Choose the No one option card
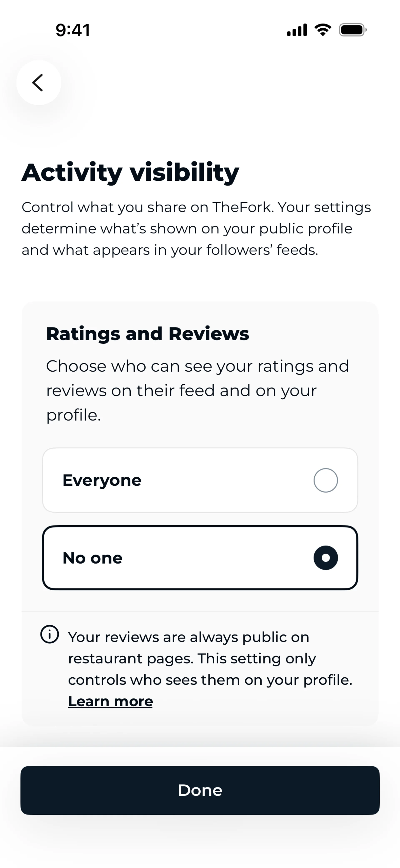The width and height of the screenshot is (400, 868). tap(200, 558)
